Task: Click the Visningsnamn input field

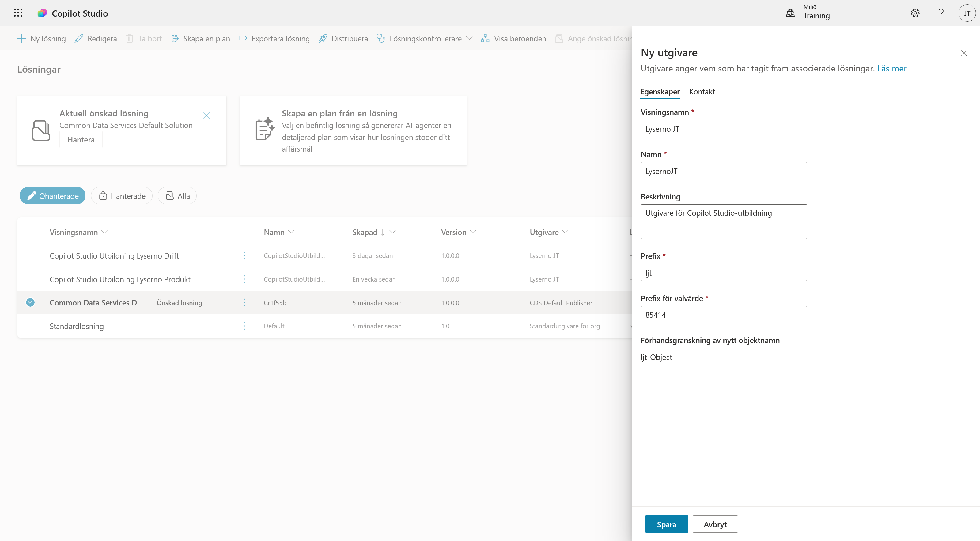Action: tap(724, 129)
